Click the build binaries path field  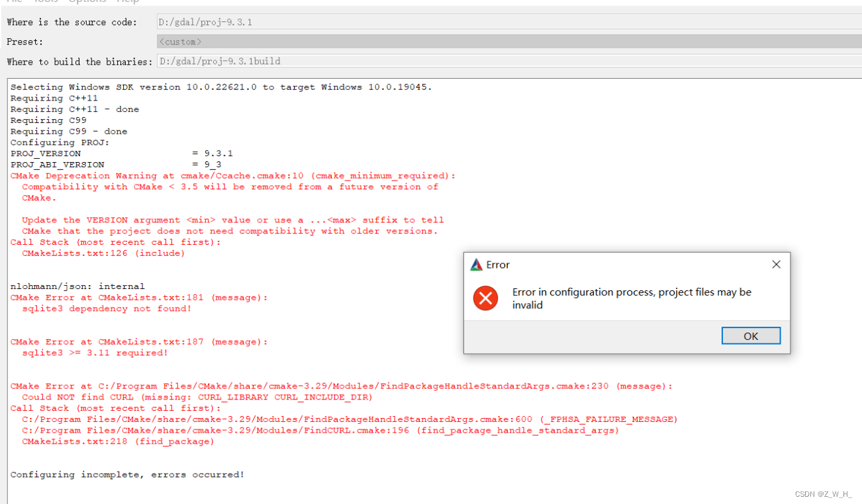[509, 62]
